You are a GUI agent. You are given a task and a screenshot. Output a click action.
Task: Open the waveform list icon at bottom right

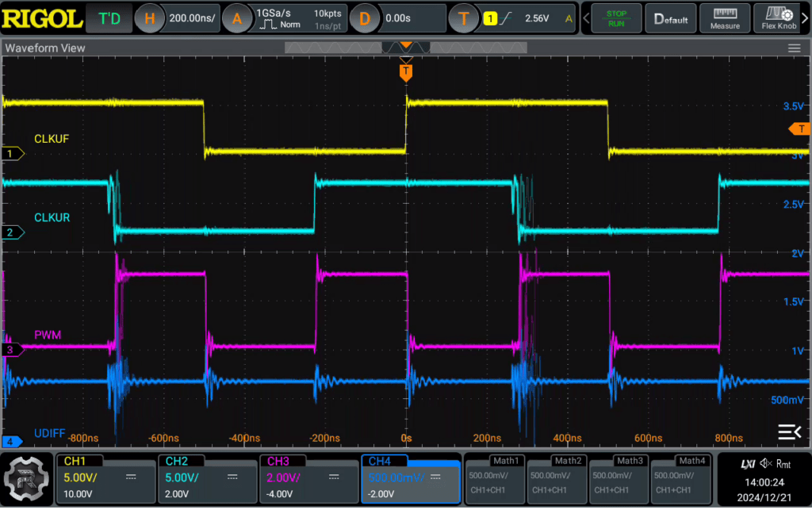(x=789, y=431)
